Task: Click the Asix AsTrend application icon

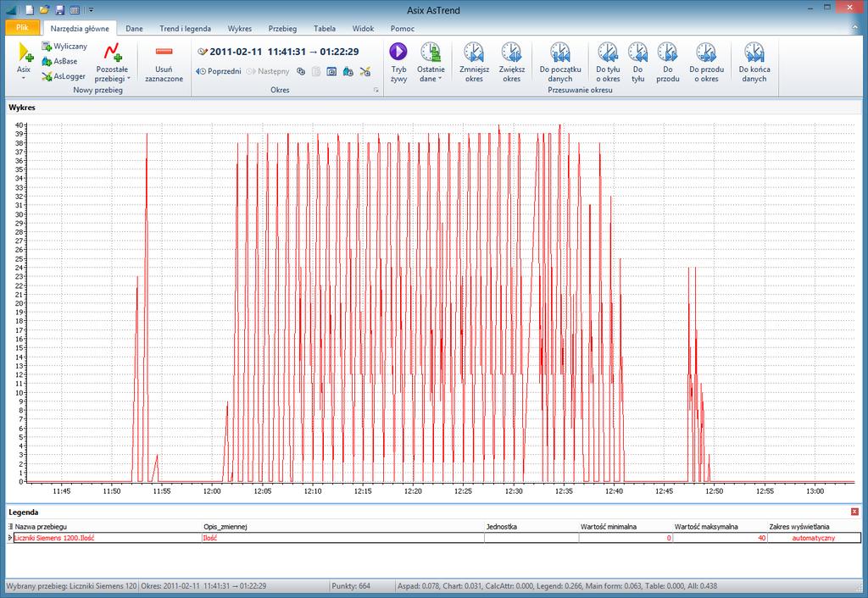Action: coord(12,10)
